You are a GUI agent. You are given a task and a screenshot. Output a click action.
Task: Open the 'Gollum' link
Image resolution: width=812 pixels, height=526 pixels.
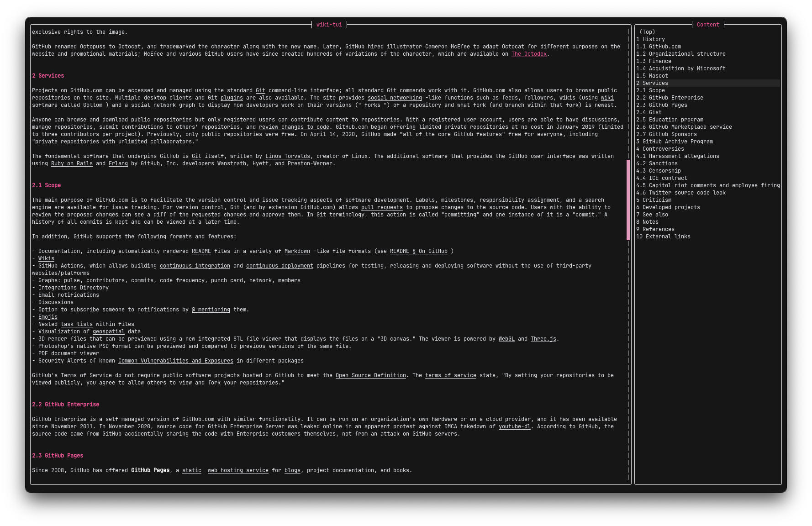pos(93,105)
